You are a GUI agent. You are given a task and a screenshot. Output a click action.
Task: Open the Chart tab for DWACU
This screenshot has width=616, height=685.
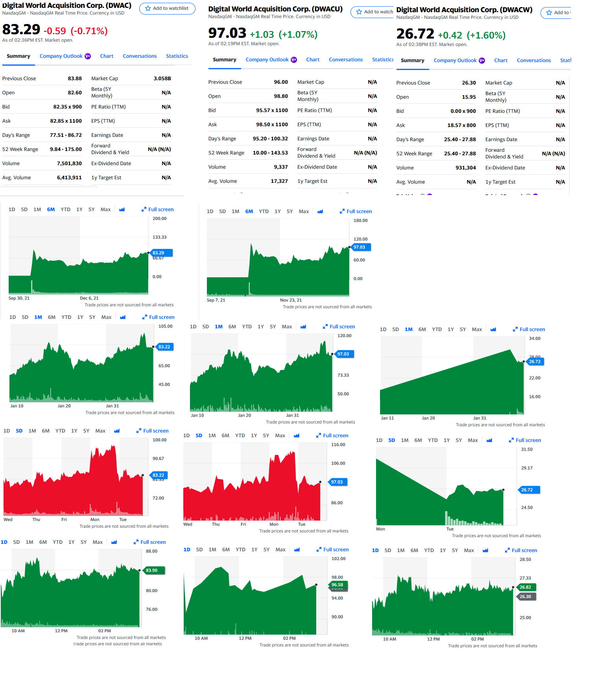[313, 60]
